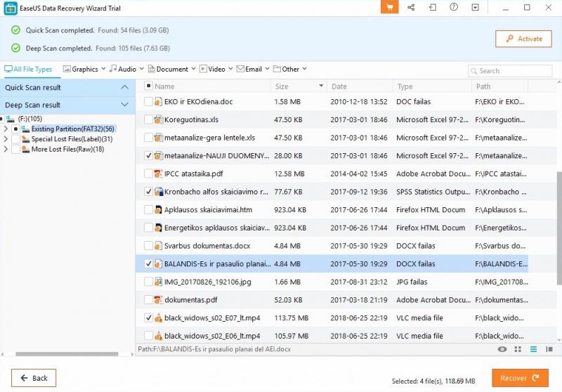This screenshot has height=392, width=562.
Task: Click the Special Lost Files drive icon
Action: click(25, 139)
